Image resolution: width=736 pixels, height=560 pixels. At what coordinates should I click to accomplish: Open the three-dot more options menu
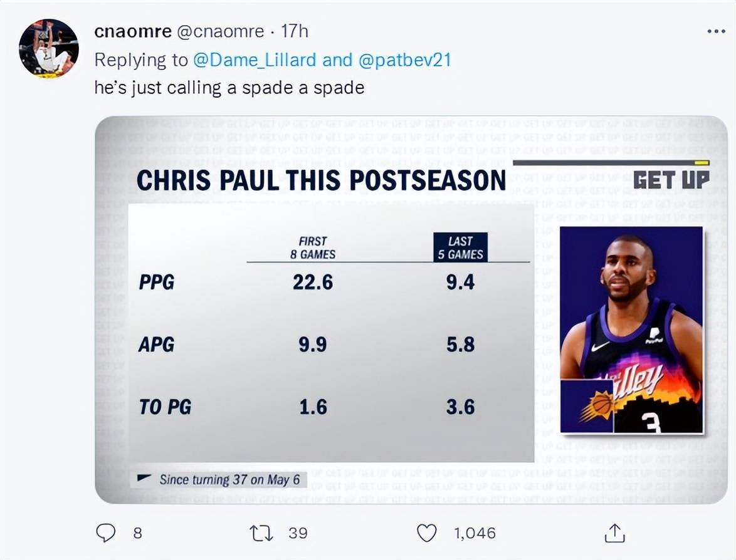pyautogui.click(x=716, y=31)
